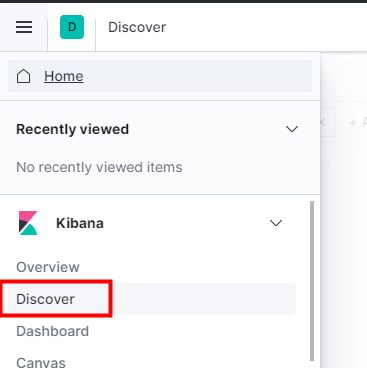The width and height of the screenshot is (367, 368).
Task: Open Canvas from the navigation list
Action: [41, 362]
